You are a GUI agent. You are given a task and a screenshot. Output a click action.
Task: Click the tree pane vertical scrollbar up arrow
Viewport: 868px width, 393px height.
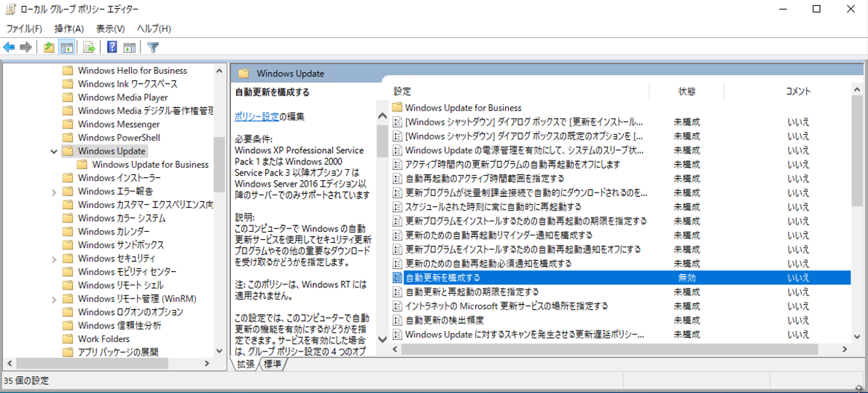[x=219, y=71]
